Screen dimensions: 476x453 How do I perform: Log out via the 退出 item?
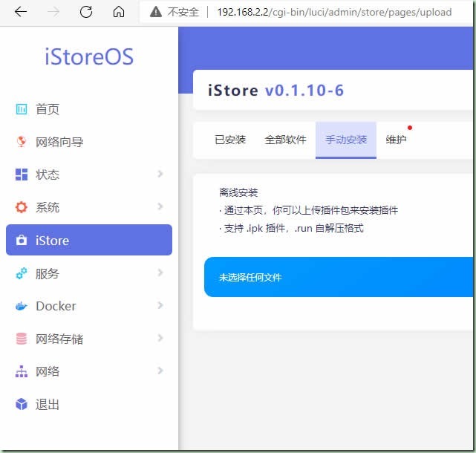[x=48, y=405]
